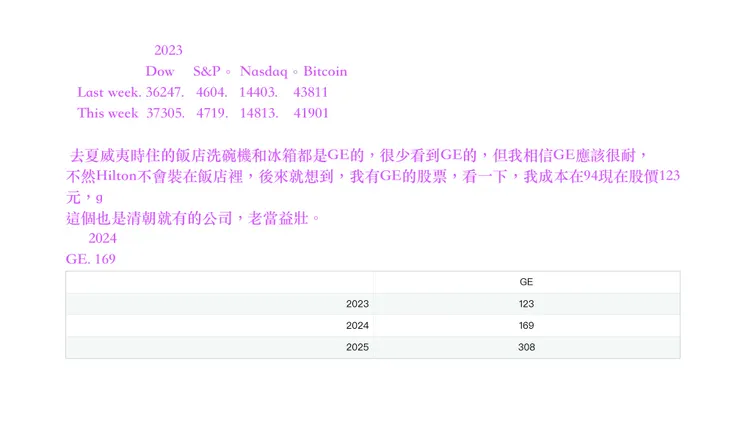The image size is (740, 427).
Task: Select the 'S&P' column label
Action: coord(207,71)
